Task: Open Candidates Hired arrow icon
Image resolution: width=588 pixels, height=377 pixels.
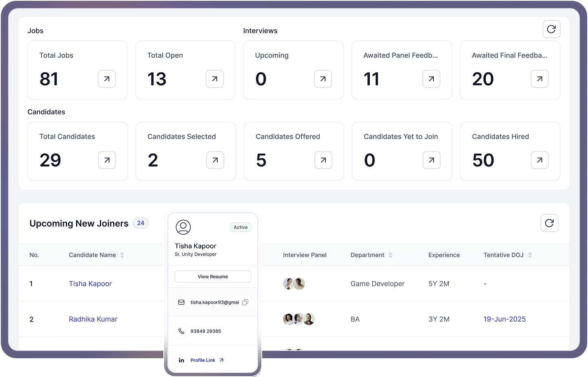Action: [539, 160]
